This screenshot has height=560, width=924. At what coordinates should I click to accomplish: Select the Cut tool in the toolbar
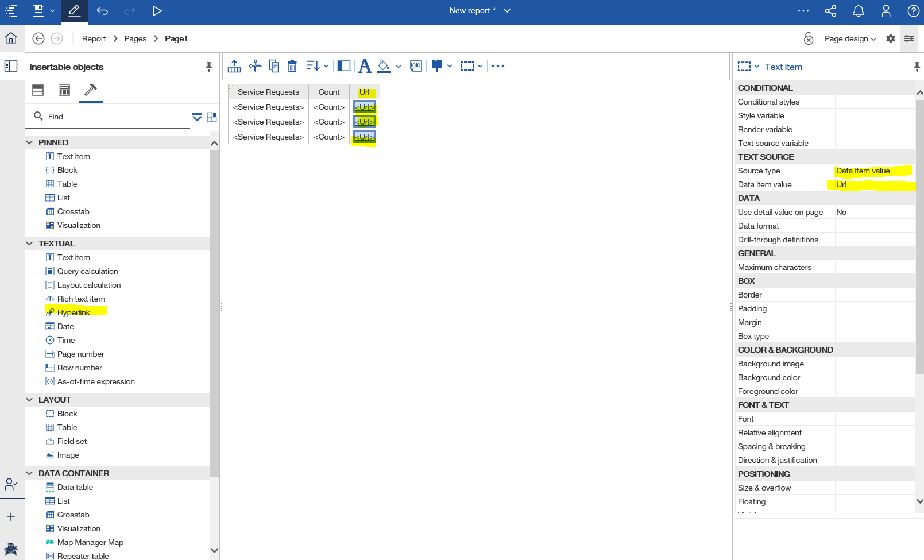(x=255, y=65)
